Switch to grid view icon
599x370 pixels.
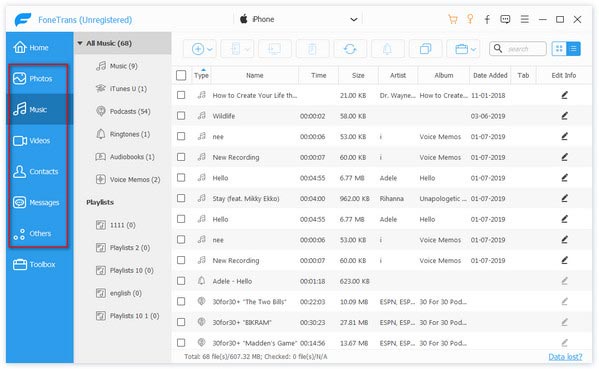point(559,49)
